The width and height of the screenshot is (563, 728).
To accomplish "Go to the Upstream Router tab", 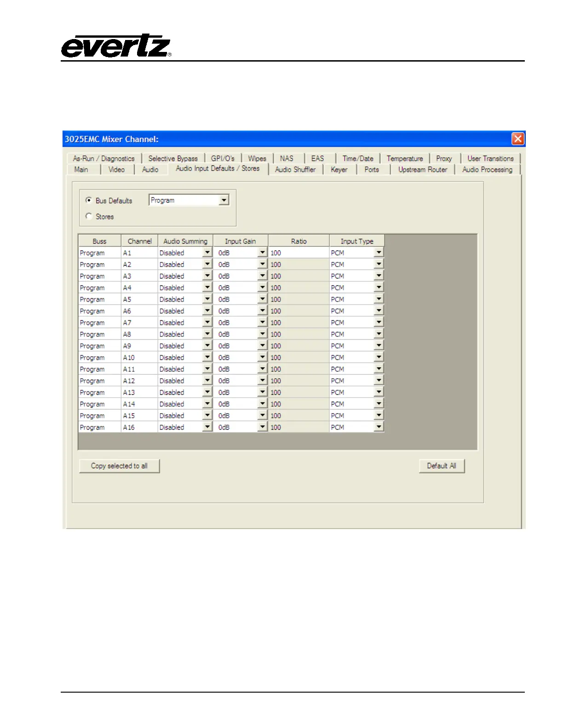I will [x=422, y=170].
